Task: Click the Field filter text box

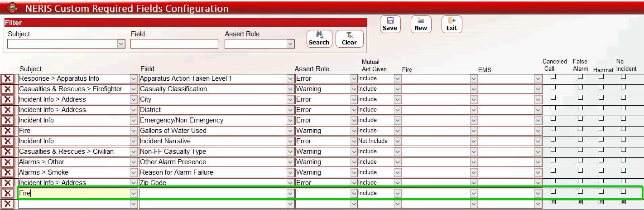Action: pos(174,44)
